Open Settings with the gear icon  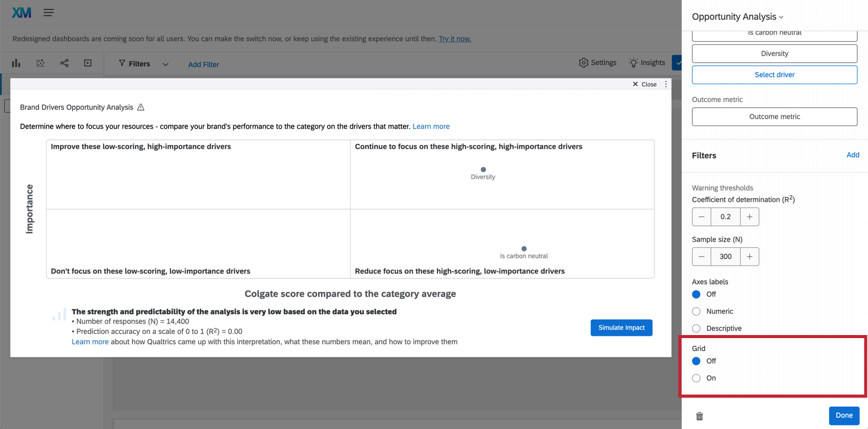click(x=597, y=63)
